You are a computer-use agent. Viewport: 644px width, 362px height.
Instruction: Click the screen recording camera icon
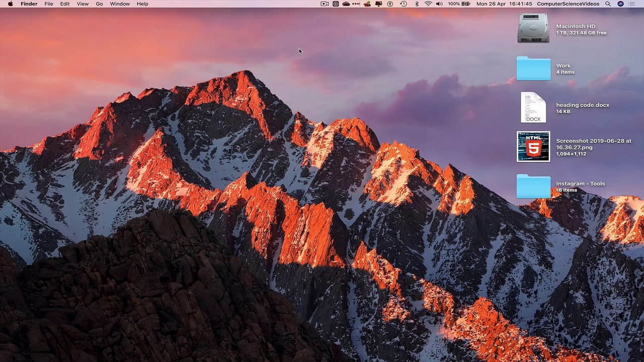point(325,4)
